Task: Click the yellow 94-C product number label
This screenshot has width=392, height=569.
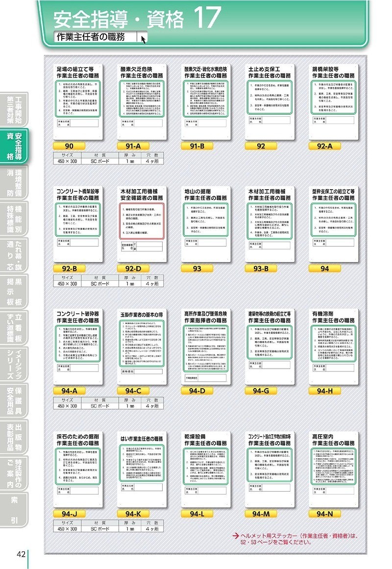Action: [133, 391]
